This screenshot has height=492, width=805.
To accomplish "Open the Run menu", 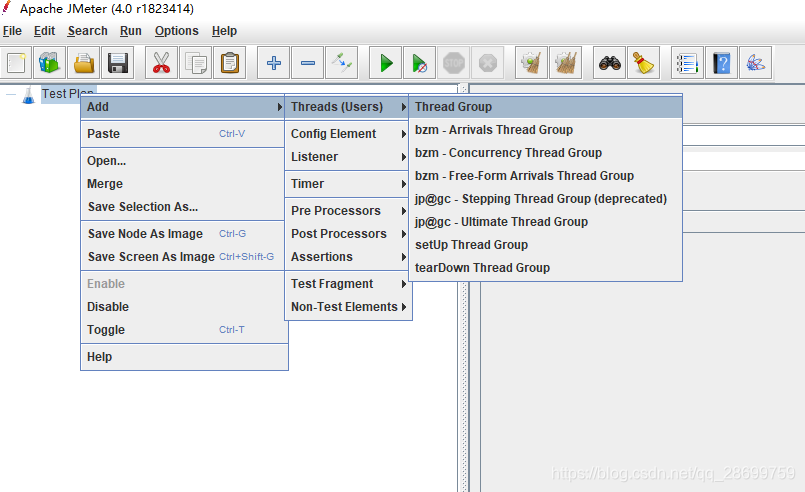I will (x=130, y=31).
